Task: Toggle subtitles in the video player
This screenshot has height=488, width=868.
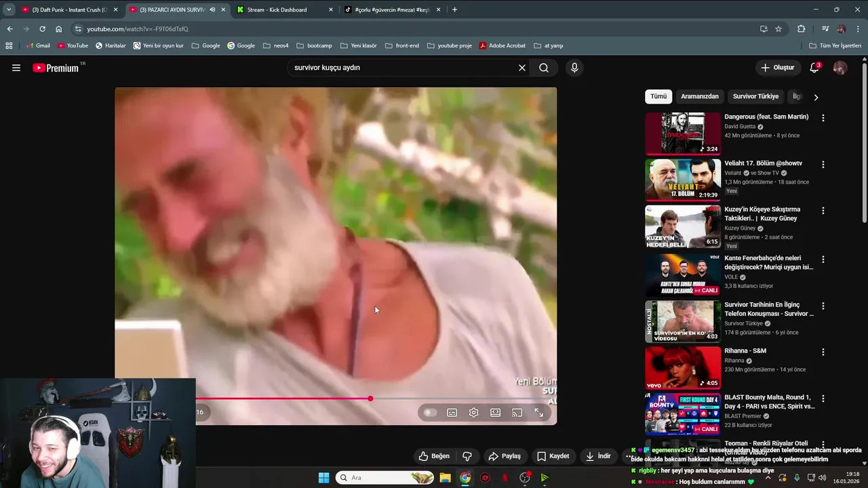Action: (452, 413)
